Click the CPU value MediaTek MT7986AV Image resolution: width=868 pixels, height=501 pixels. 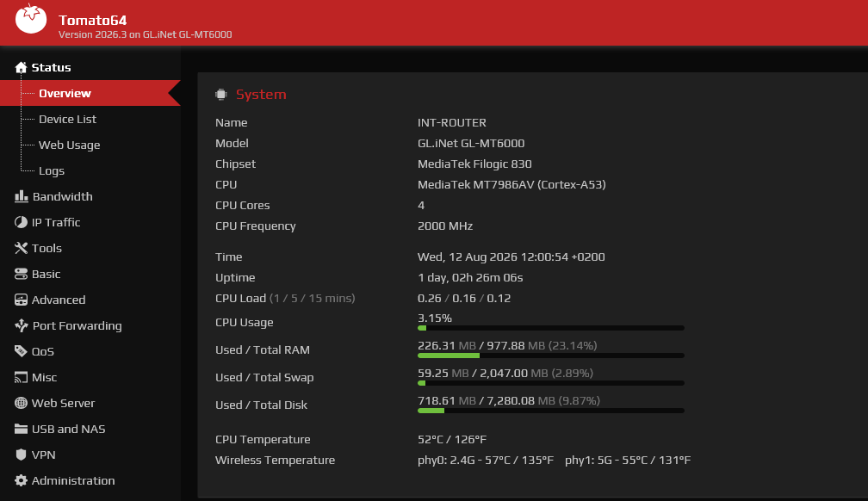pos(512,184)
